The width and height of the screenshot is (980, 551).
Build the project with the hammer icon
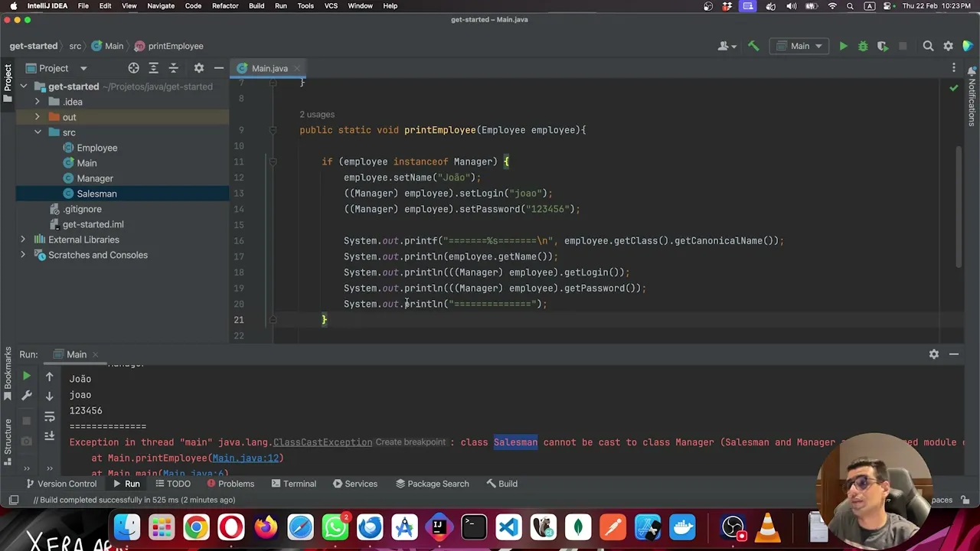point(753,46)
